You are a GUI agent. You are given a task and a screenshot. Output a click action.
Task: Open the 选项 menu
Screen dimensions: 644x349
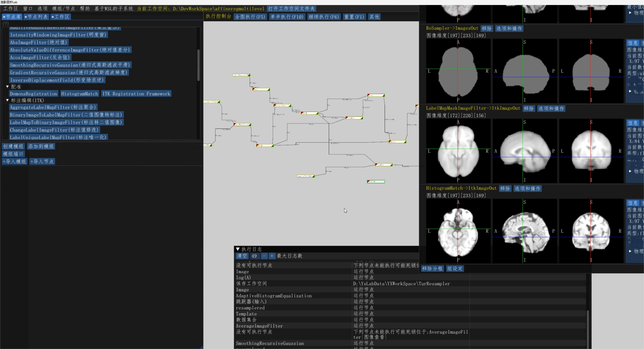pyautogui.click(x=42, y=9)
